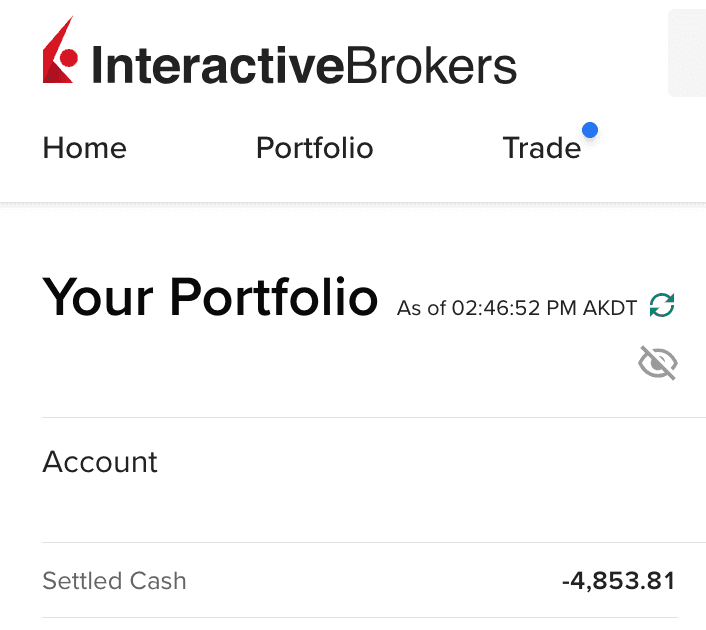Click the blue notification dot on Trade
Viewport: 706px width, 630px height.
click(x=590, y=129)
